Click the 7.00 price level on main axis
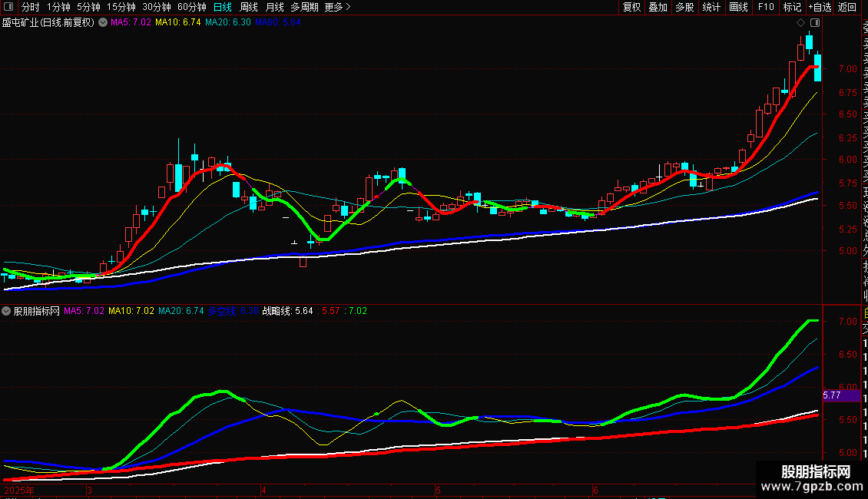 (847, 69)
